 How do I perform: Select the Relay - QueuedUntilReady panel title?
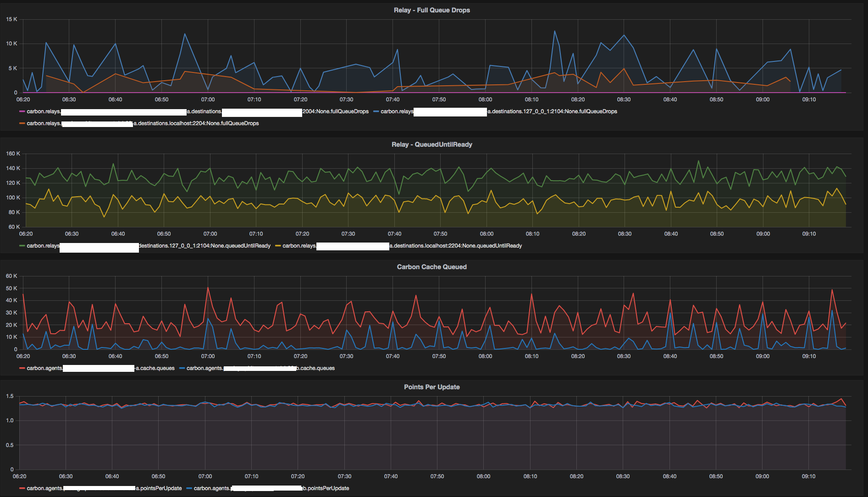tap(431, 144)
